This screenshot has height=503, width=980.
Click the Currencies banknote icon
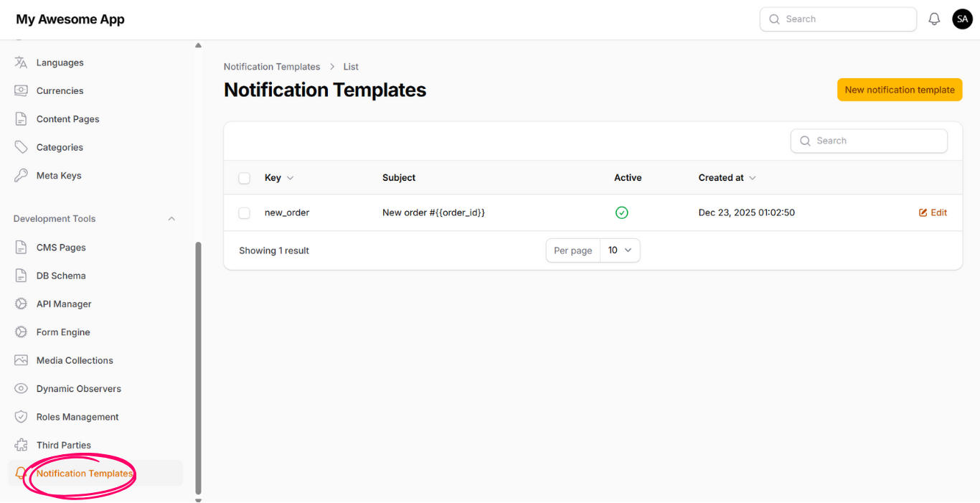click(21, 90)
